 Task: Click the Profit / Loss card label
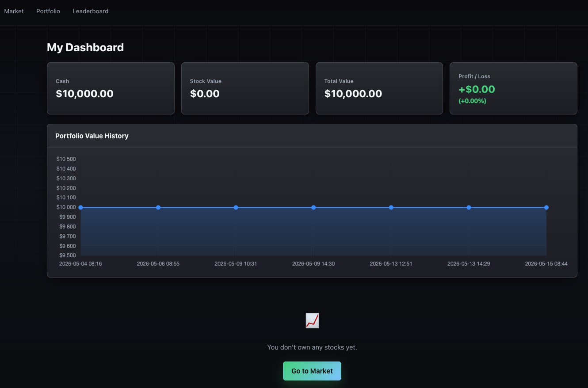pos(474,76)
